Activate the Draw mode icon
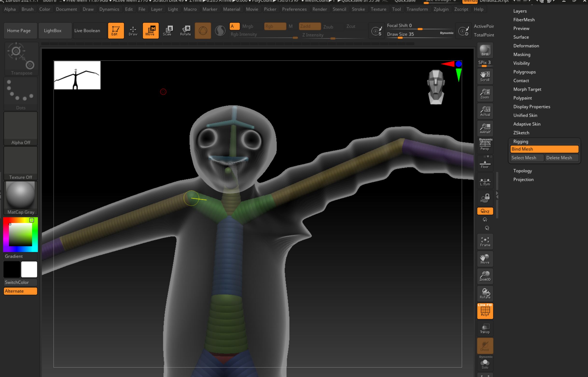Image resolution: width=588 pixels, height=377 pixels. click(133, 31)
